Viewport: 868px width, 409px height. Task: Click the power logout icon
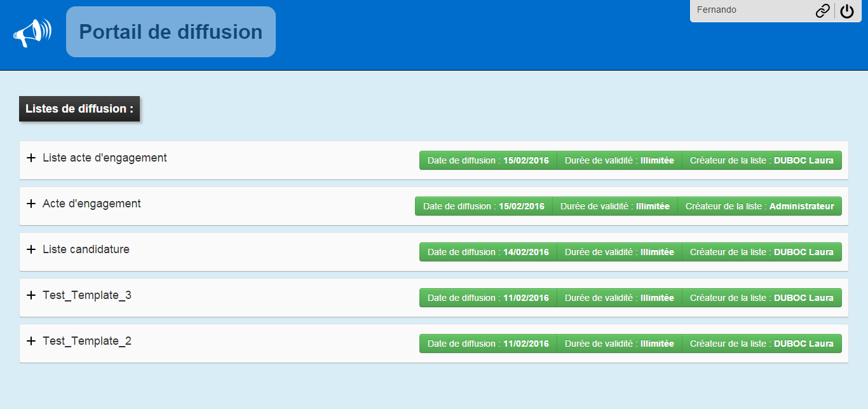(x=847, y=11)
